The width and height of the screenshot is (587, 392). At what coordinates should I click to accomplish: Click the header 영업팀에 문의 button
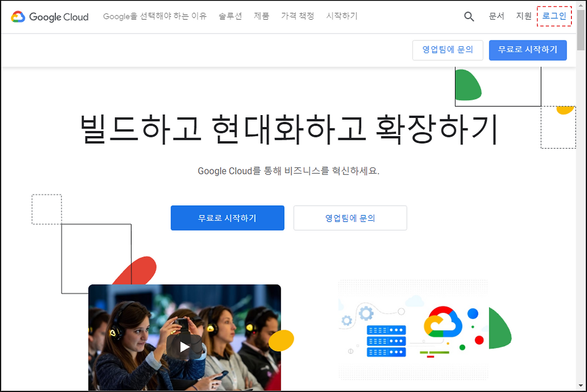click(x=448, y=50)
